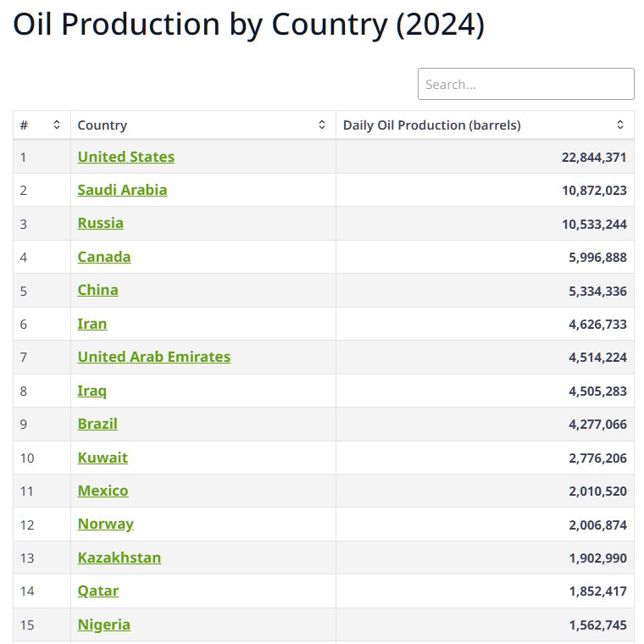
Task: Select the value 2,006,874
Action: [597, 525]
